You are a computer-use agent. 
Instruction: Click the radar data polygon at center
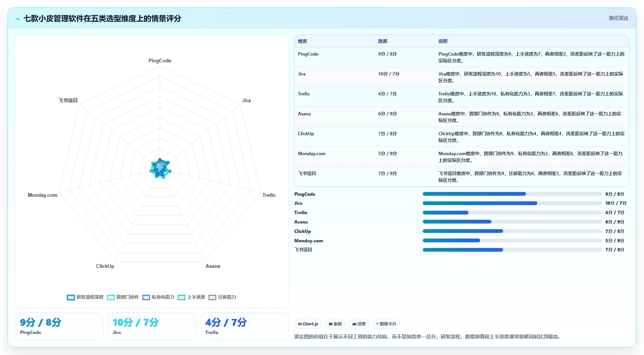coord(160,168)
